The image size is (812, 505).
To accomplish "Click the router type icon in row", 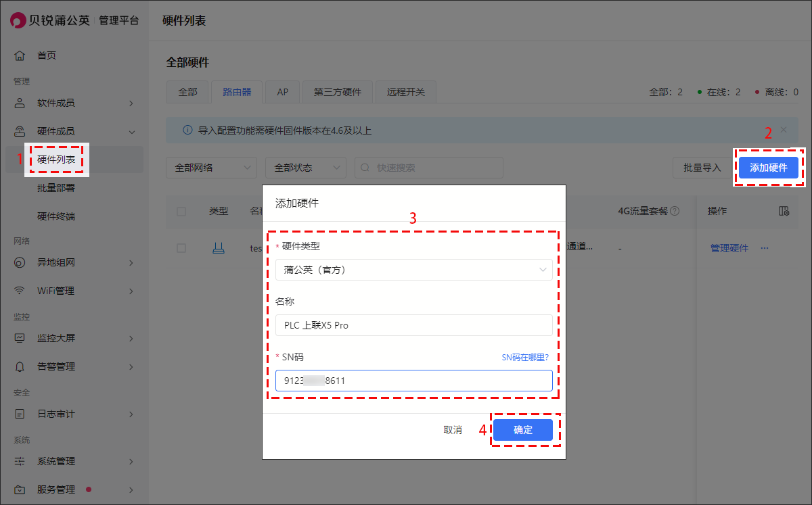I will point(218,248).
